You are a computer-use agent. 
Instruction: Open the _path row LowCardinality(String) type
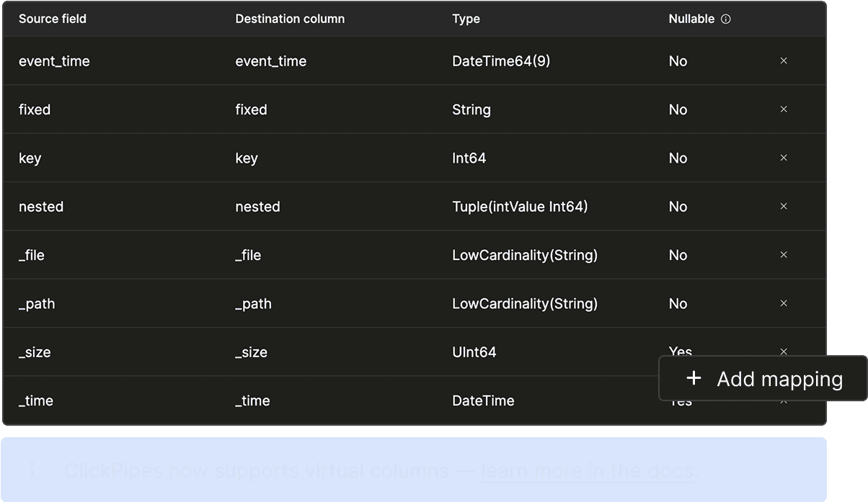point(525,303)
